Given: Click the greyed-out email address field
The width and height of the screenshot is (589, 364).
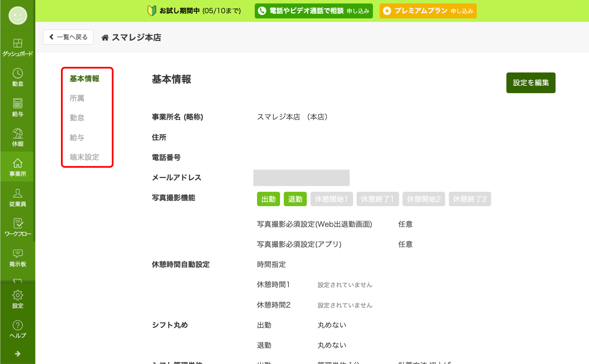Looking at the screenshot, I should coord(301,178).
